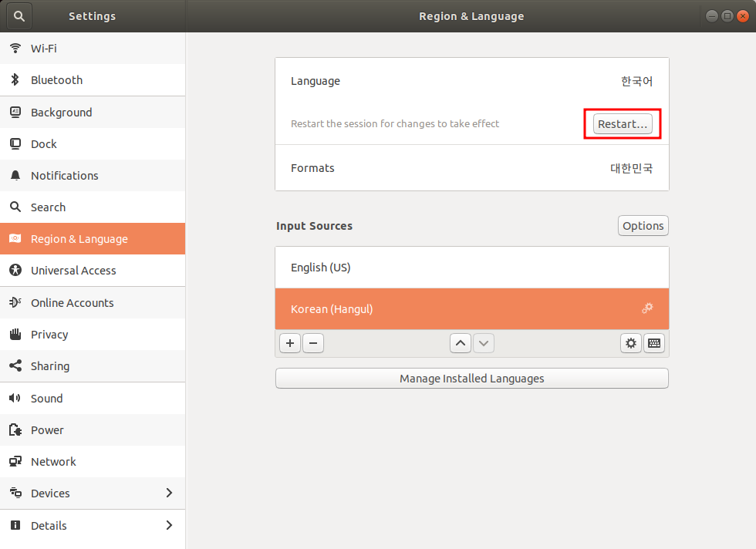Click Manage Installed Languages button
Viewport: 756px width, 549px height.
click(472, 379)
